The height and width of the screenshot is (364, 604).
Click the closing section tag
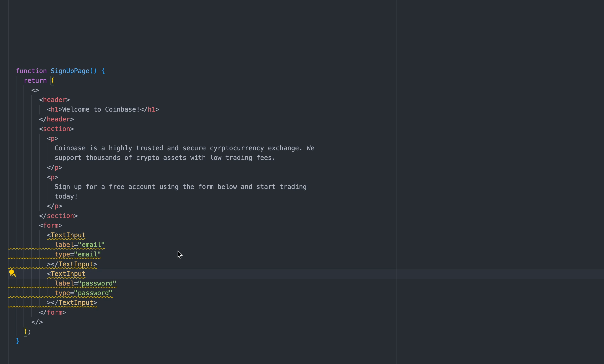click(58, 216)
